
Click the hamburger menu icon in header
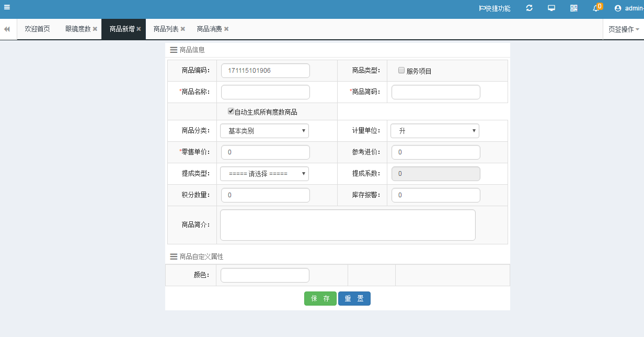[7, 7]
